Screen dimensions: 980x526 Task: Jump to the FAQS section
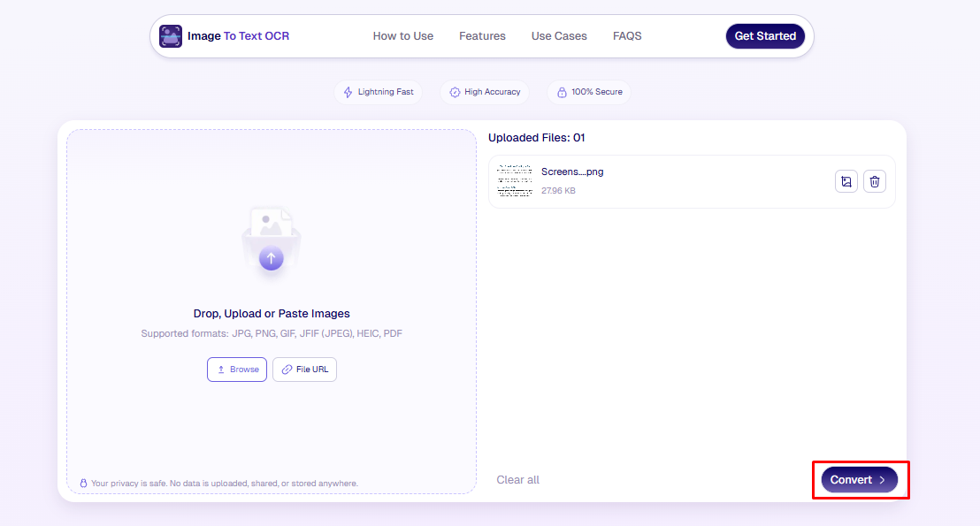click(x=627, y=36)
